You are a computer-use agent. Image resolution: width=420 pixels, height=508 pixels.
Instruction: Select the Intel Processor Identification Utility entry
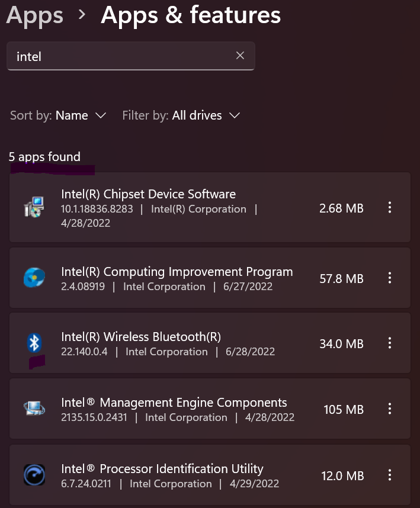178,475
